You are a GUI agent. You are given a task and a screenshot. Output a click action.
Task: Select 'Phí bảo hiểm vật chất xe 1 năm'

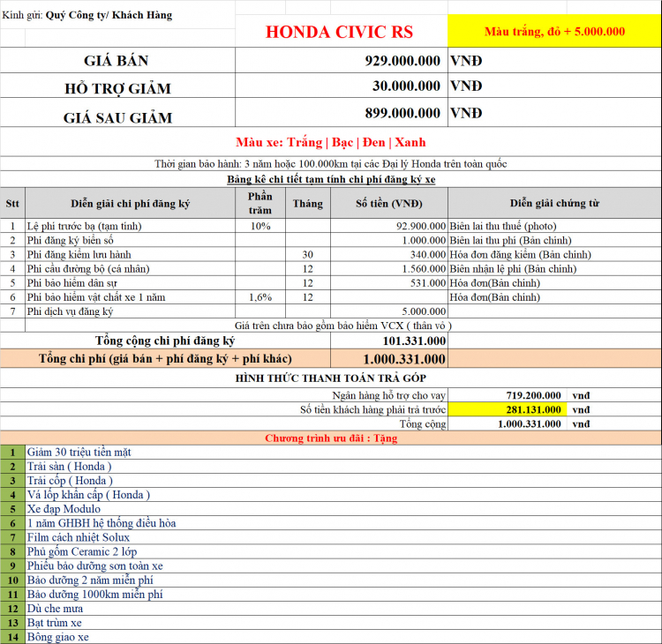[96, 297]
